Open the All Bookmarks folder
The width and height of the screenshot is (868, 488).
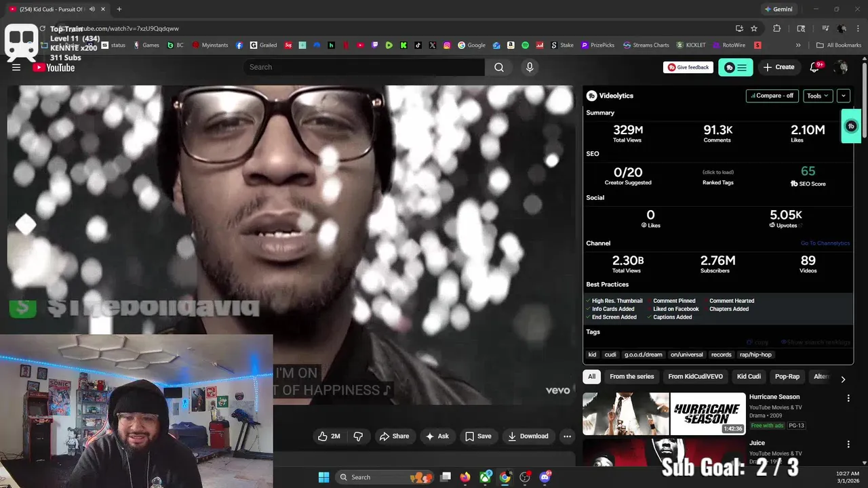839,45
